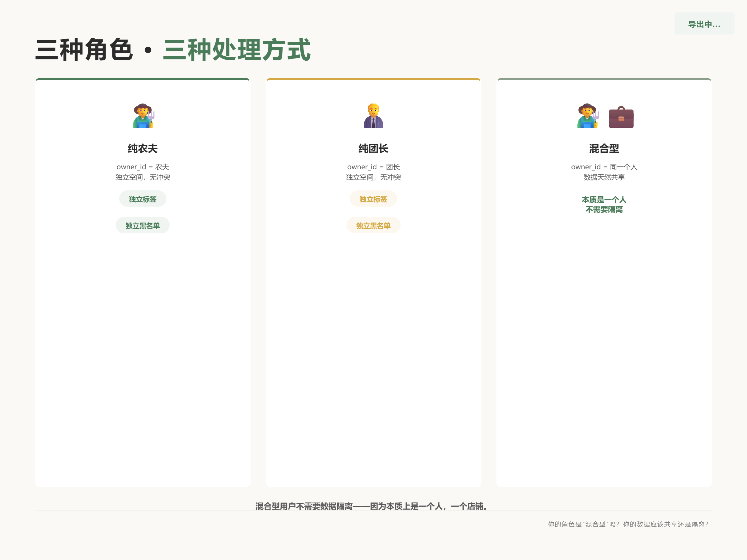Click the footer question 你的角色是"混合型"吗？
747x560 pixels.
(584, 524)
